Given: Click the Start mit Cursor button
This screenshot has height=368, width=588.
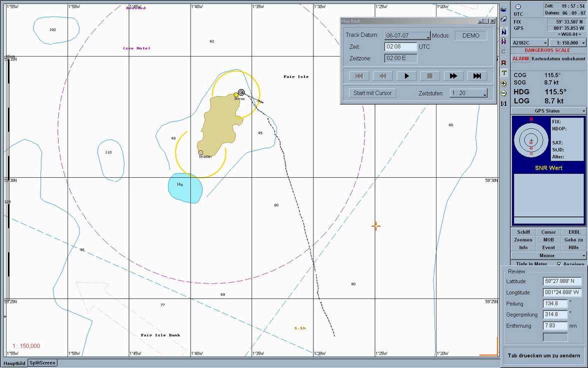Looking at the screenshot, I should click(x=372, y=93).
